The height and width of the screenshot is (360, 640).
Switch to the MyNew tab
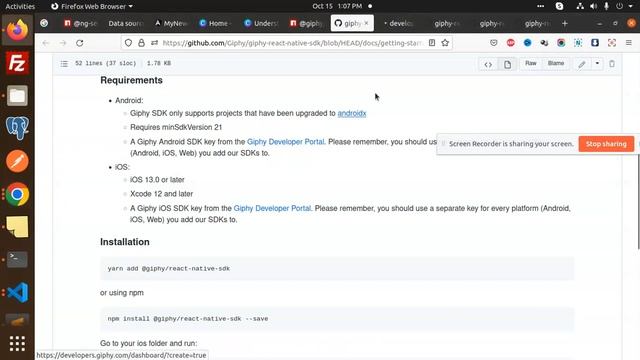coord(171,24)
